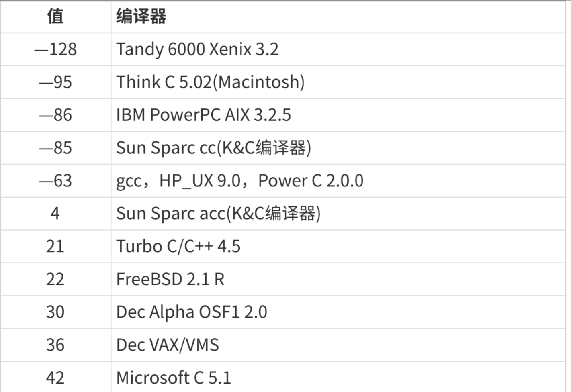Image resolution: width=571 pixels, height=392 pixels.
Task: Click the value -95 cell
Action: [55, 82]
